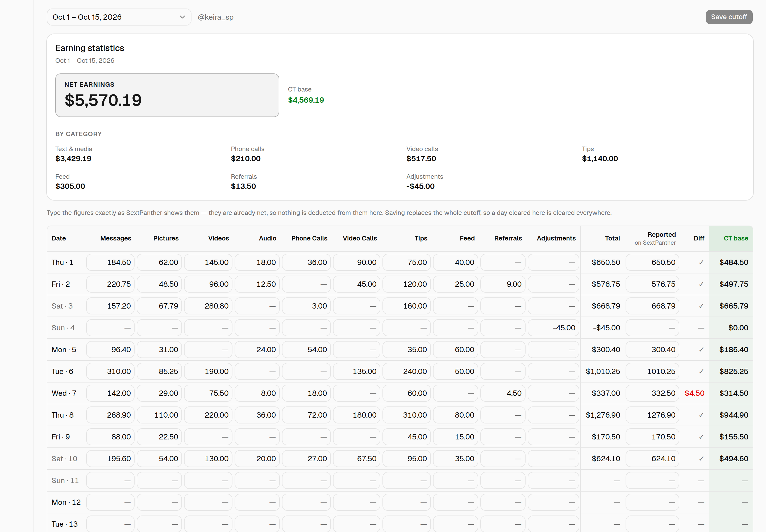Click the Thu 1 diff checkmark

click(701, 262)
